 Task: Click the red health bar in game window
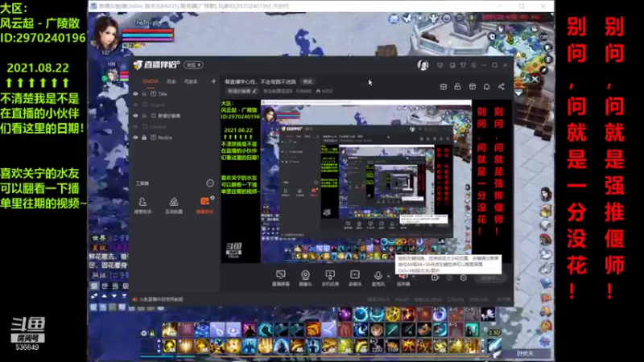pyautogui.click(x=148, y=31)
